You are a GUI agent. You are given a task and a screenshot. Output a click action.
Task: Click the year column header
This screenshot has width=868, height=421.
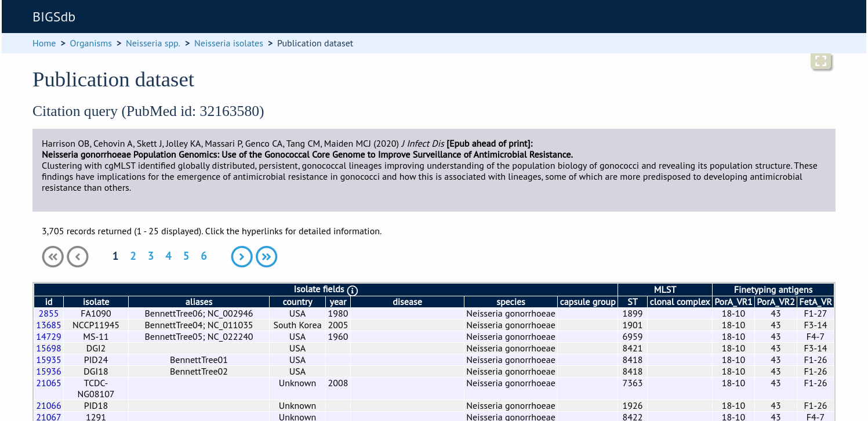click(x=338, y=302)
